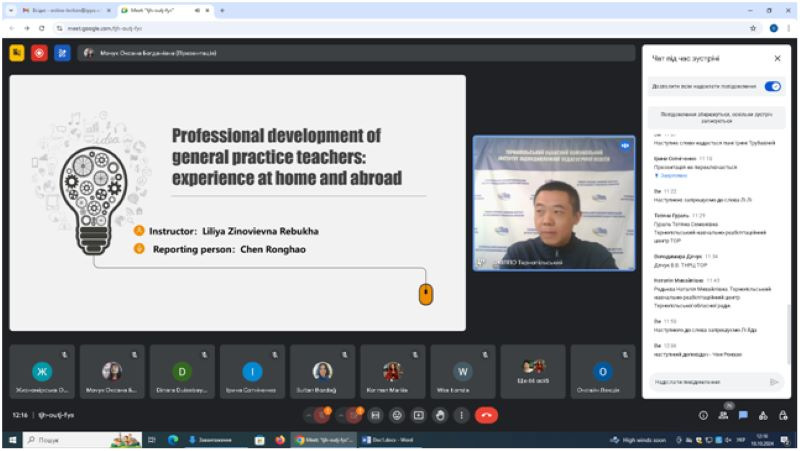
Task: Switch to the Gmail browser tab
Action: [65, 10]
